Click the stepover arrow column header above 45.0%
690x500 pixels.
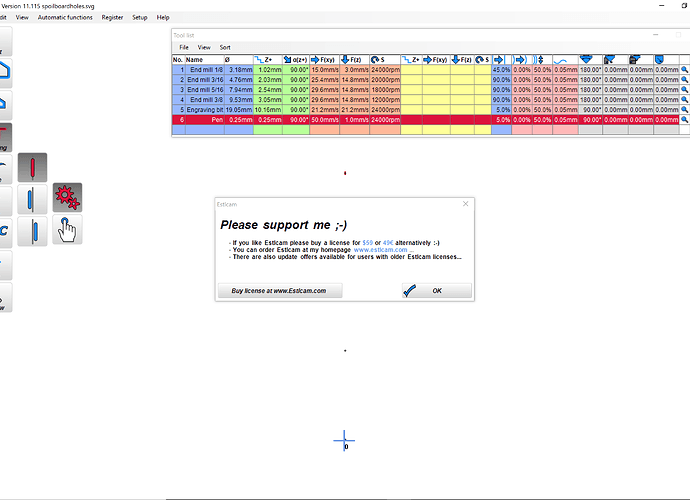pos(501,59)
